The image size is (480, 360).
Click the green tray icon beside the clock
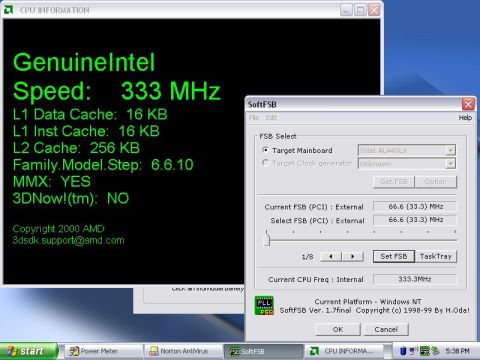pos(436,351)
